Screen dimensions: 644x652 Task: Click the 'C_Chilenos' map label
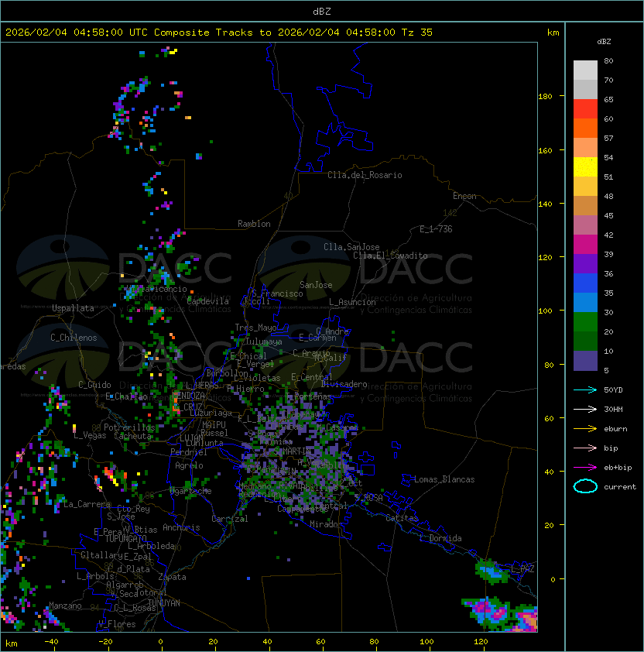click(x=74, y=338)
